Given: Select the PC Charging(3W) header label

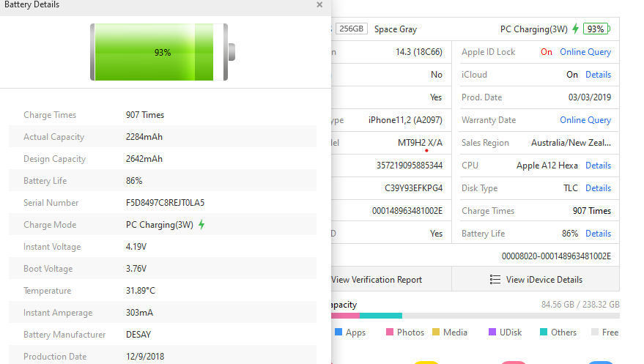Looking at the screenshot, I should click(x=534, y=29).
